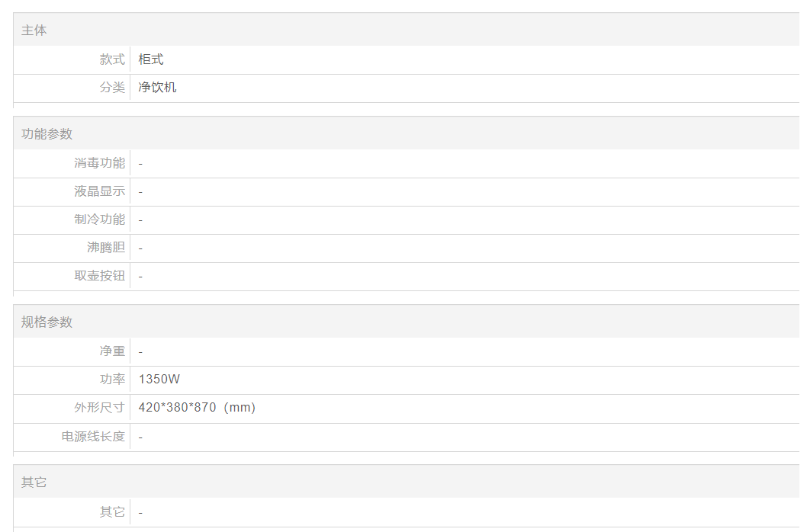Click the 规格参数 section header

coord(47,322)
